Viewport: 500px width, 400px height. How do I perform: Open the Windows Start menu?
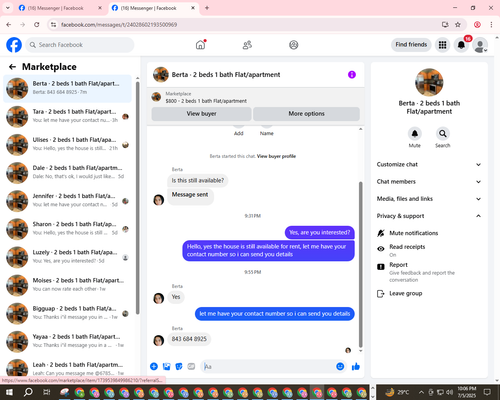9,392
